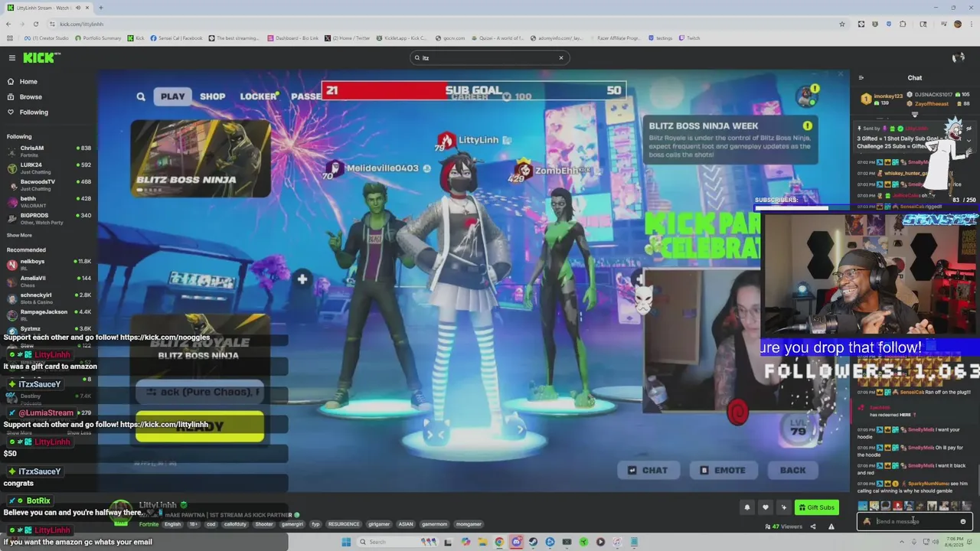
Task: Open the Portfolio Summary bookmark
Action: coord(98,37)
